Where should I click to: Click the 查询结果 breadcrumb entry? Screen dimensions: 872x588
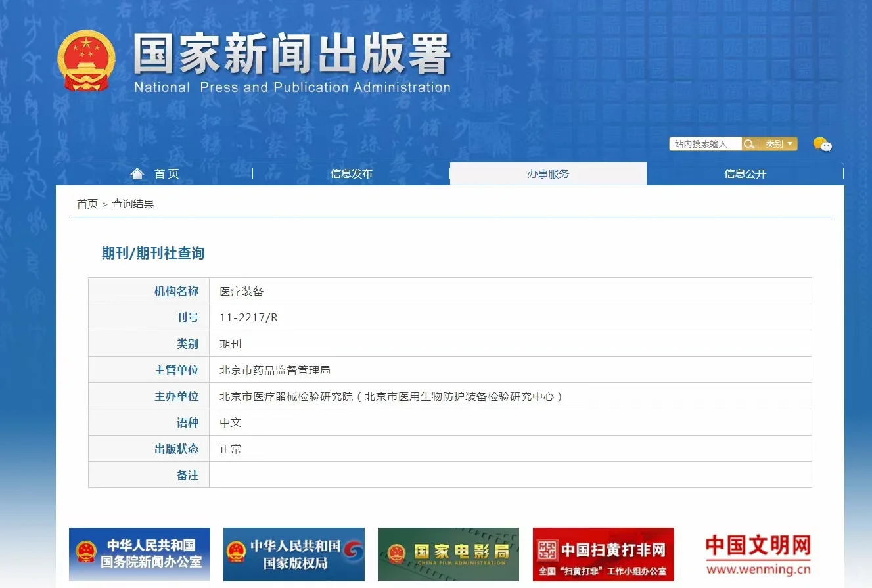(135, 204)
